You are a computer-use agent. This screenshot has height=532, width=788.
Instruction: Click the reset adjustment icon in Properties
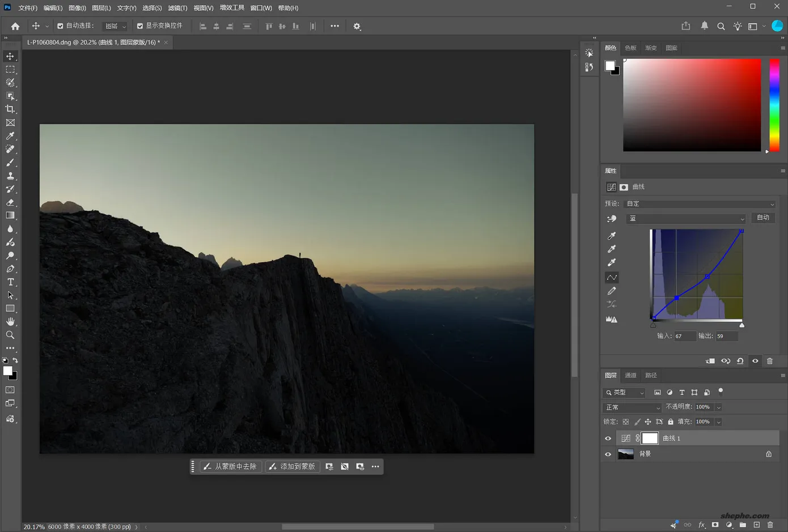[740, 361]
